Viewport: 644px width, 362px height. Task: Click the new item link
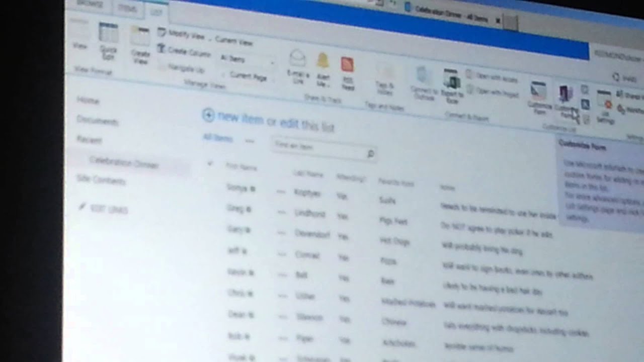[240, 119]
